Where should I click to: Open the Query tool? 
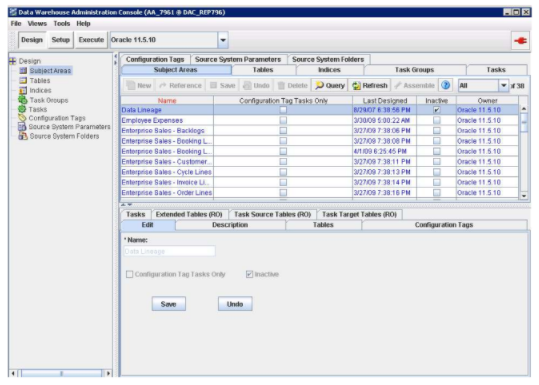tap(330, 85)
